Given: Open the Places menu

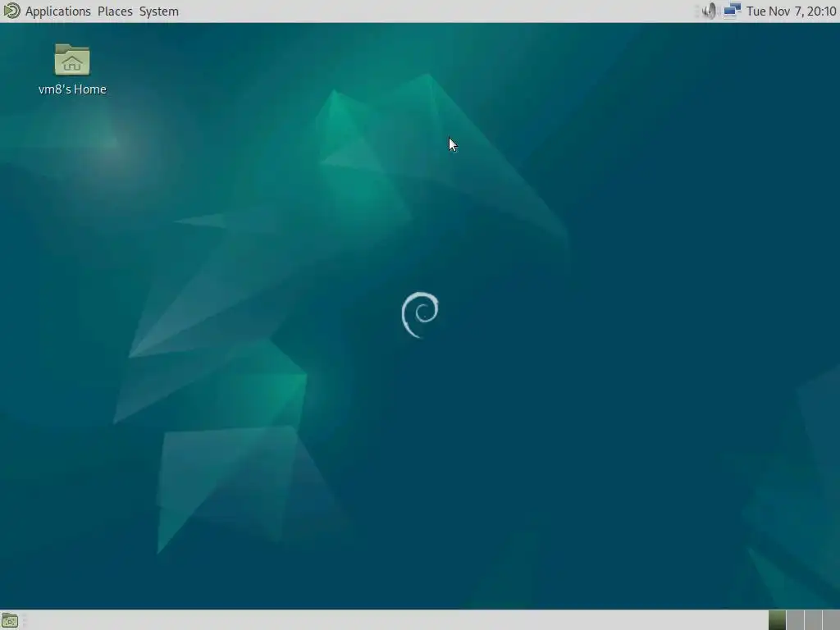Looking at the screenshot, I should (115, 11).
